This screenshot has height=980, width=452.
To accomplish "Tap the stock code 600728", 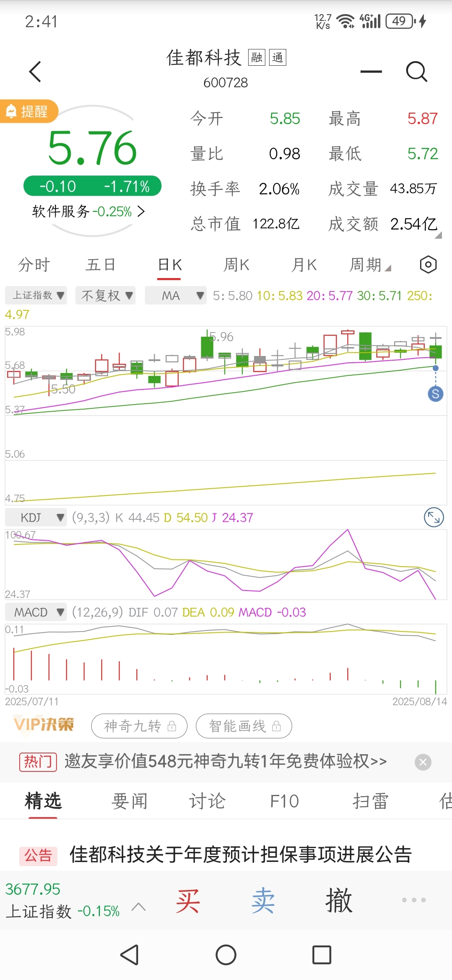I will [226, 83].
